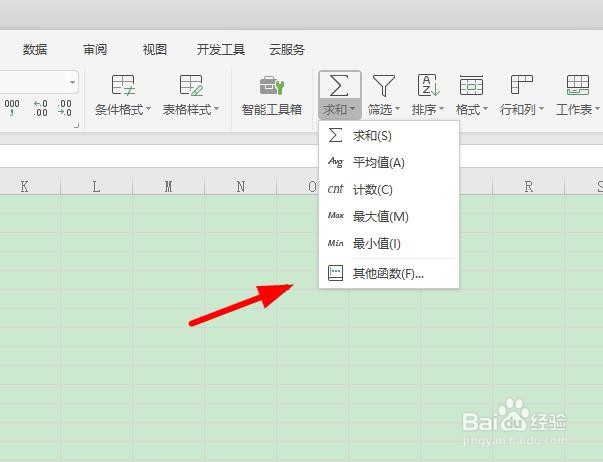Viewport: 603px width, 462px height.
Task: Click the thousands separator 000 icon
Action: click(x=12, y=108)
